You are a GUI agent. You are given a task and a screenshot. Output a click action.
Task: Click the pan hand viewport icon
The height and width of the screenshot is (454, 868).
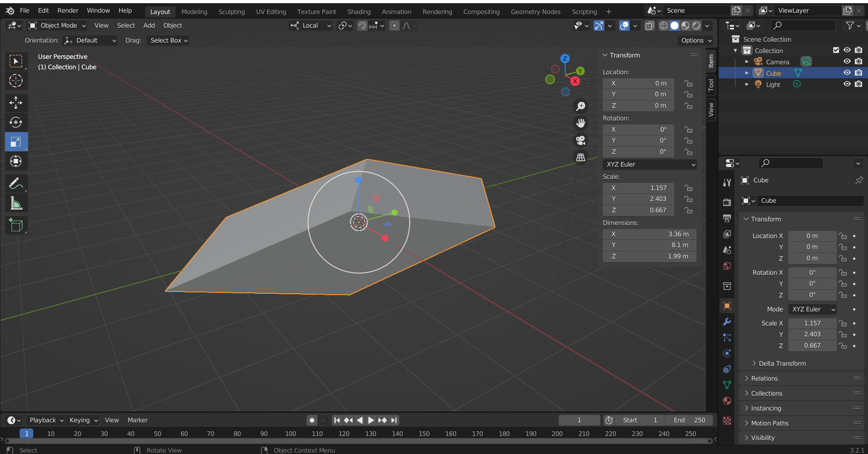click(x=580, y=123)
